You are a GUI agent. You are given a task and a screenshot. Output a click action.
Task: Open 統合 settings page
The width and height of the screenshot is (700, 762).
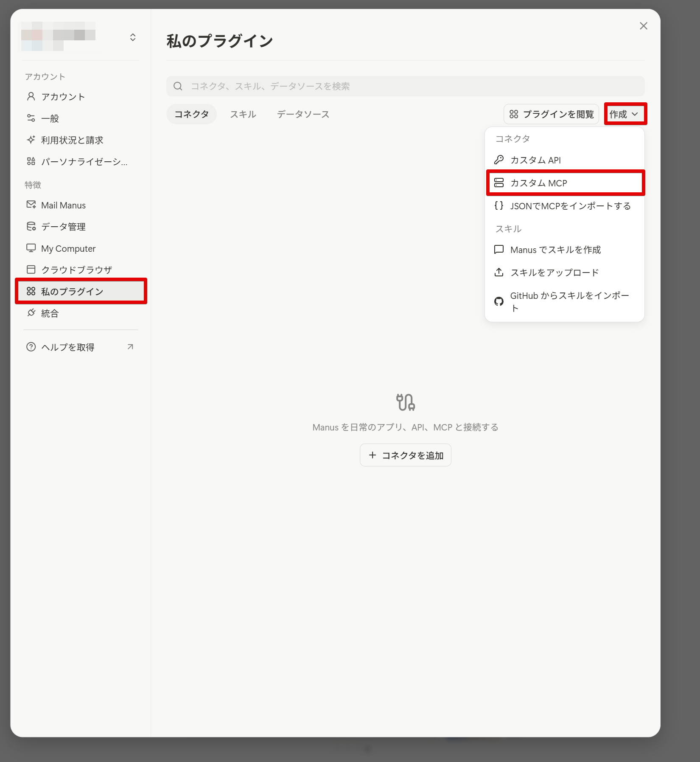81,313
